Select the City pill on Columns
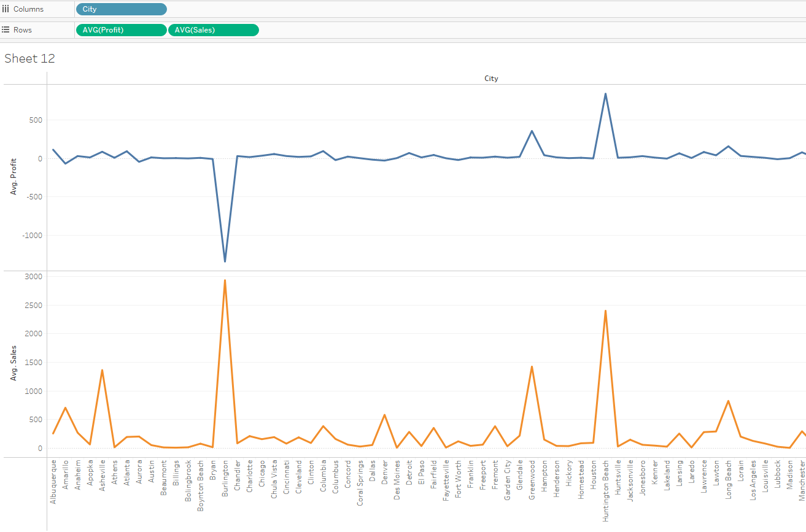806x532 pixels. click(x=121, y=9)
